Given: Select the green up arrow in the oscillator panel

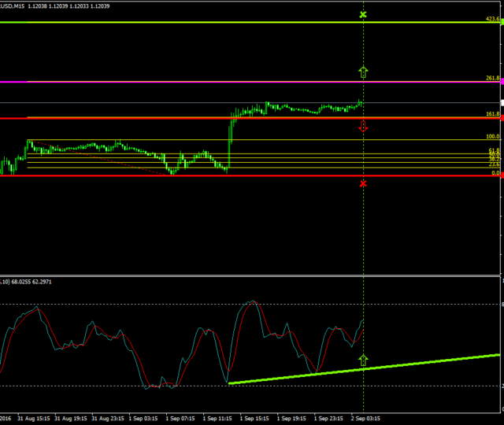Looking at the screenshot, I should pos(363,360).
